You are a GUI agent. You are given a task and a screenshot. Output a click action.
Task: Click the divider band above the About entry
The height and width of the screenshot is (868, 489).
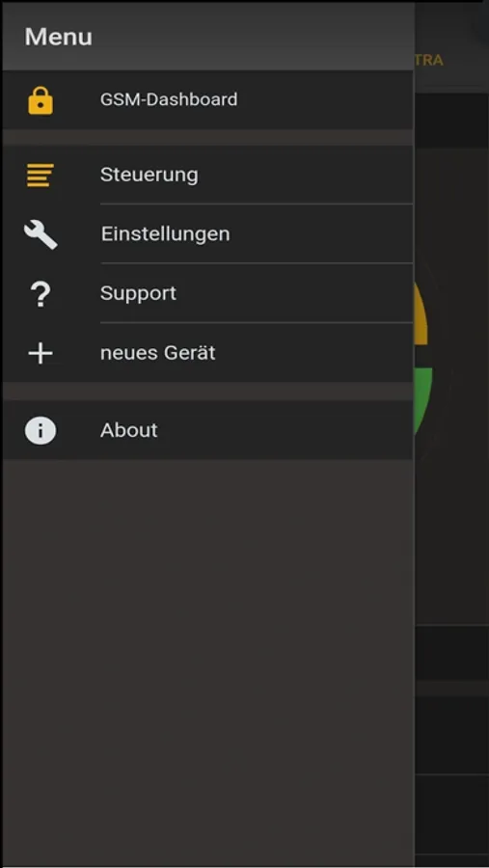[207, 392]
